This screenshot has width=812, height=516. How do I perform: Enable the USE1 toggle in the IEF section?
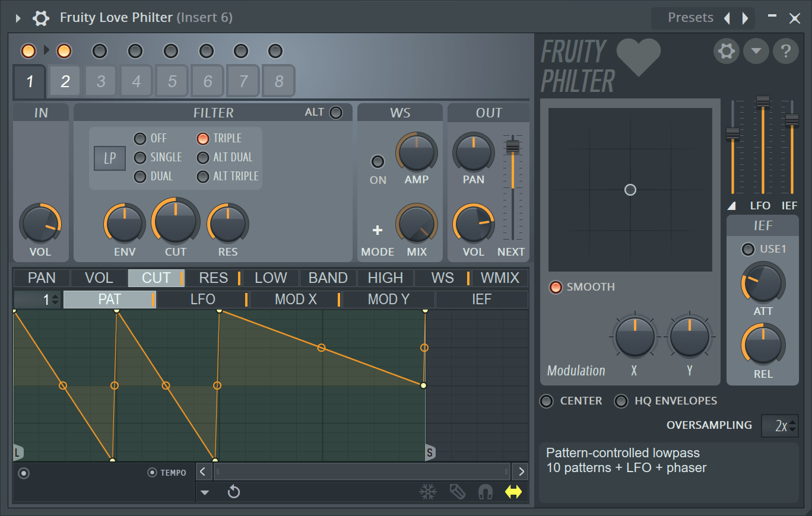pos(748,249)
